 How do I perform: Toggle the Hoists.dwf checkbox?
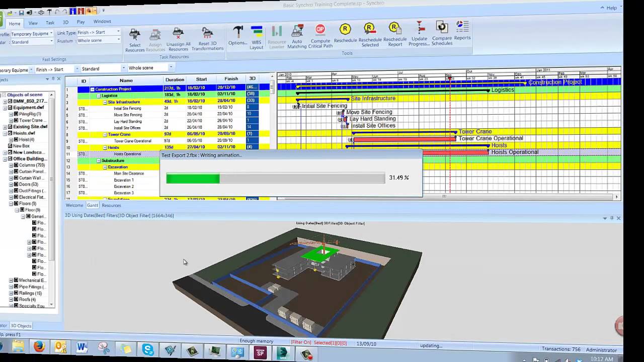pyautogui.click(x=10, y=133)
